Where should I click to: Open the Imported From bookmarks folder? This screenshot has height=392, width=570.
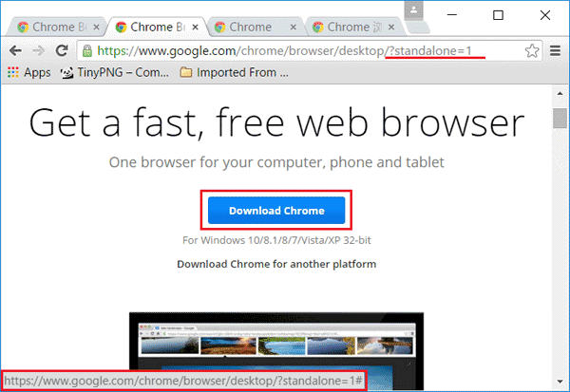tap(235, 73)
